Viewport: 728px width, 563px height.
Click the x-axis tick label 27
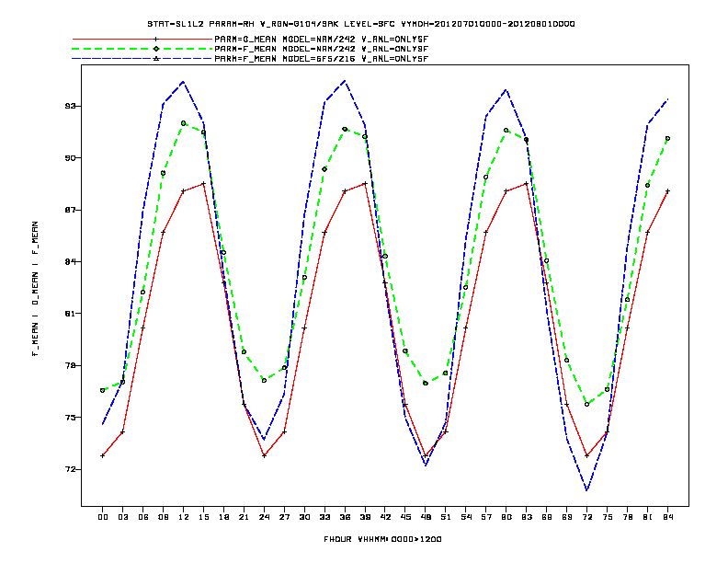[284, 517]
